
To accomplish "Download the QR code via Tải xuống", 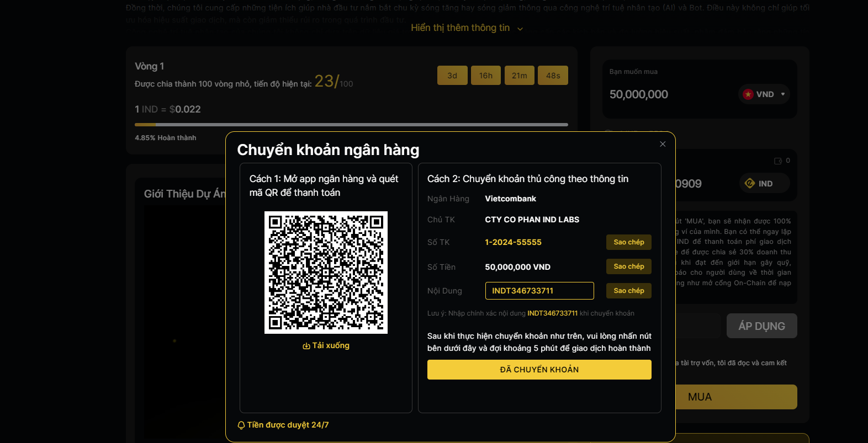I will pos(326,345).
